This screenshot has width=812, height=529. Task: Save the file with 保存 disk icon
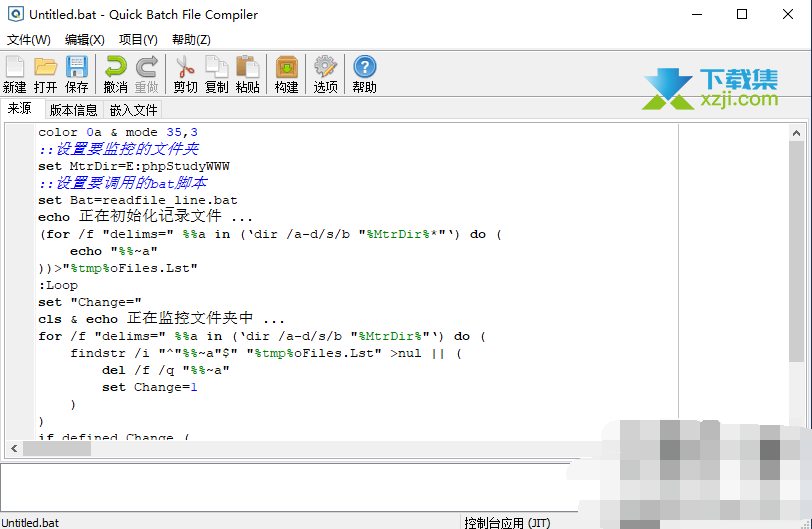click(77, 74)
